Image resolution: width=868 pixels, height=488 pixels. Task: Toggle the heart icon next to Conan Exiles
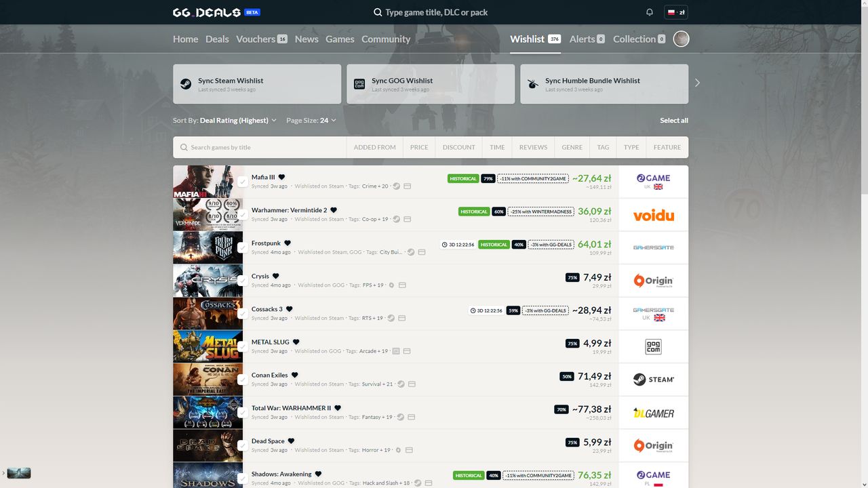click(295, 375)
